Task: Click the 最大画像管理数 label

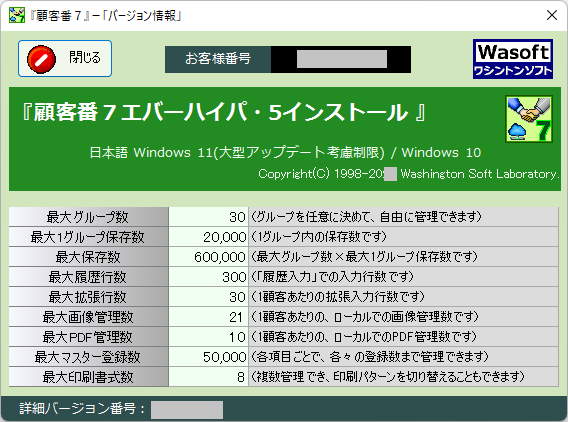Action: 89,317
